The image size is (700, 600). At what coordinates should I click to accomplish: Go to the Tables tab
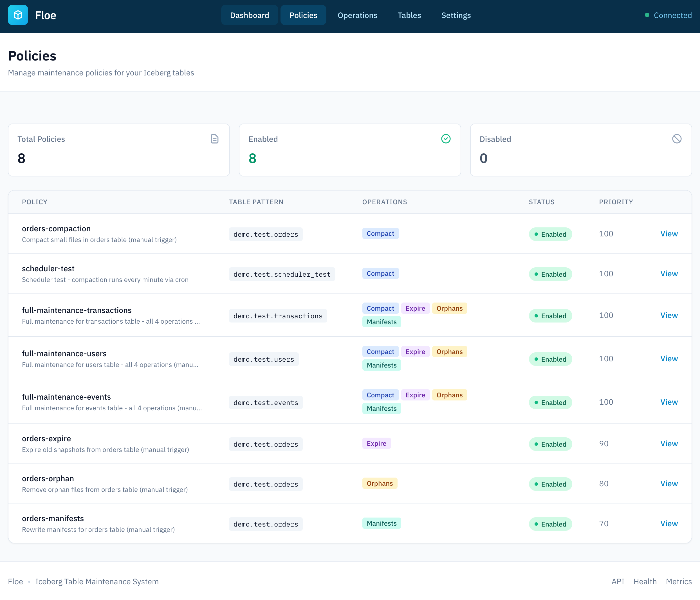[x=409, y=15]
